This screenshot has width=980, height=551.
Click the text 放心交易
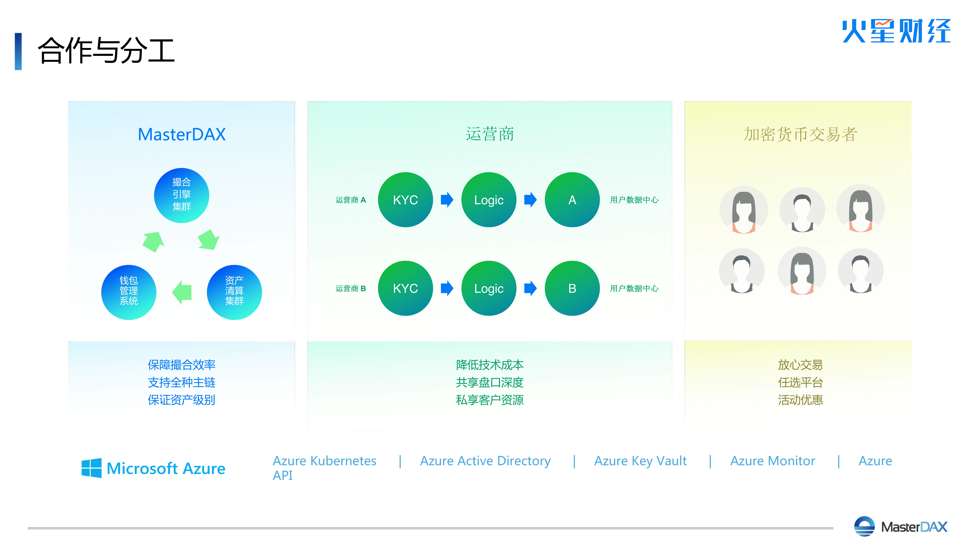(800, 365)
